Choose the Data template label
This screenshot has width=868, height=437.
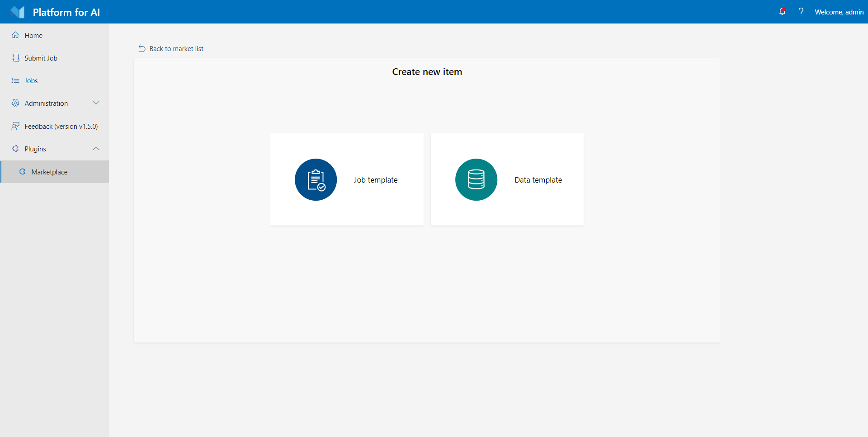[x=538, y=180]
